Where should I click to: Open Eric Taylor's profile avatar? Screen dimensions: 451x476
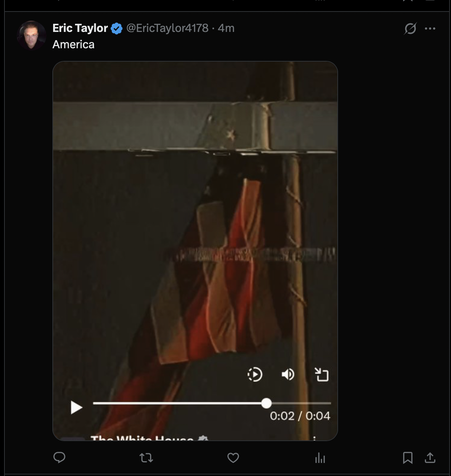(x=31, y=36)
